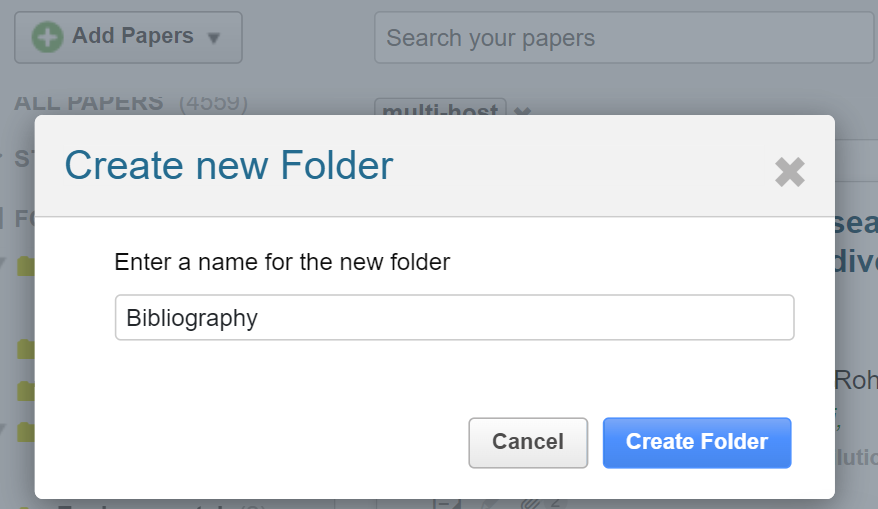Click the folder name field containing Bibliography
Image resolution: width=878 pixels, height=509 pixels.
[454, 317]
